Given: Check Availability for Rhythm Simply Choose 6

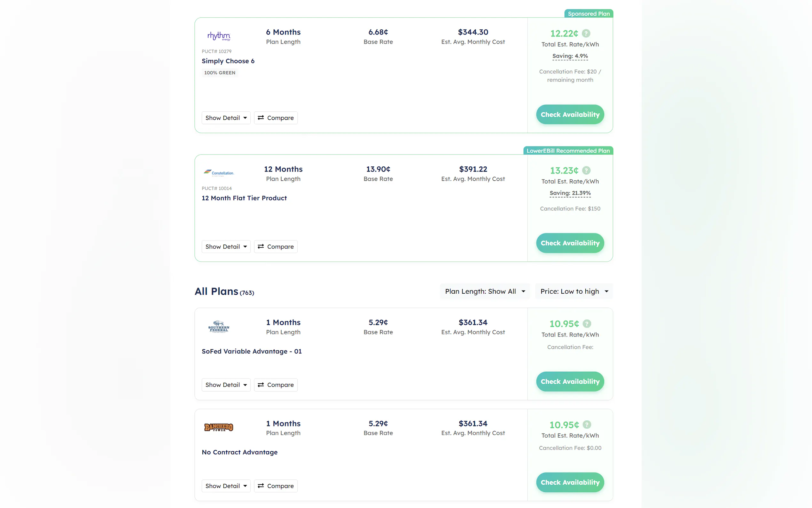Looking at the screenshot, I should (x=570, y=115).
